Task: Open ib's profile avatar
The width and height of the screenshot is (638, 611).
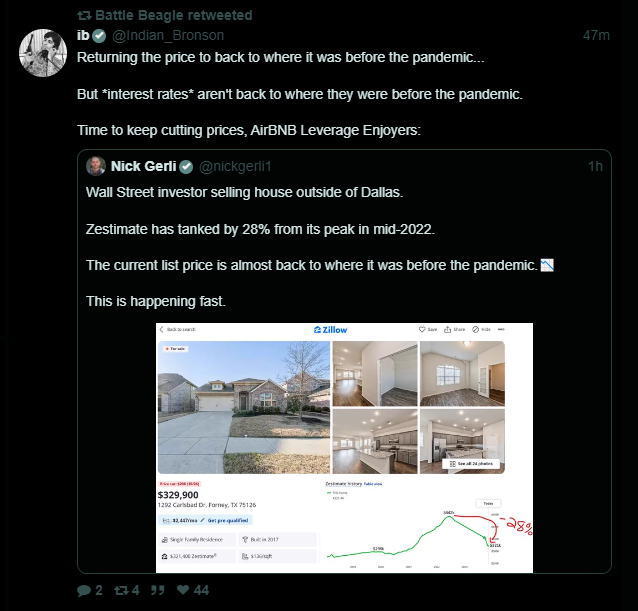Action: (x=44, y=52)
